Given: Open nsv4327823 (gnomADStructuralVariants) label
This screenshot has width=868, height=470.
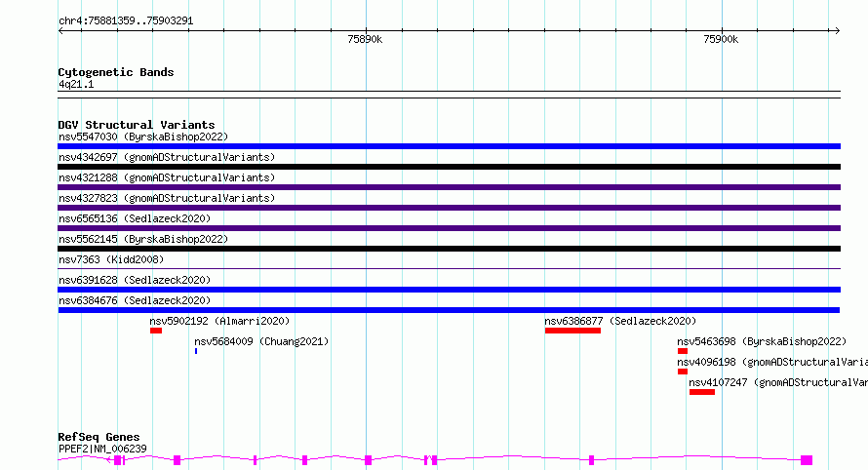Looking at the screenshot, I should point(167,198).
